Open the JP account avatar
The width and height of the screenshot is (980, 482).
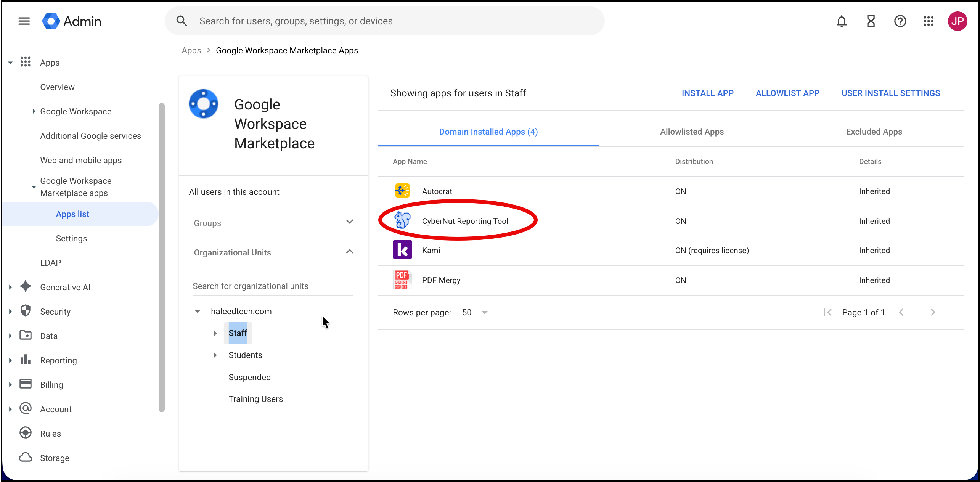(x=957, y=21)
